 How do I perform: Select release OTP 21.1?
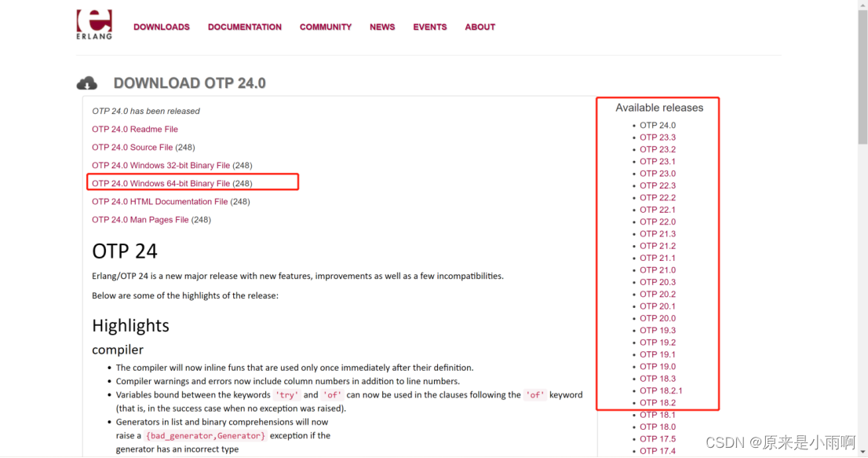[658, 258]
